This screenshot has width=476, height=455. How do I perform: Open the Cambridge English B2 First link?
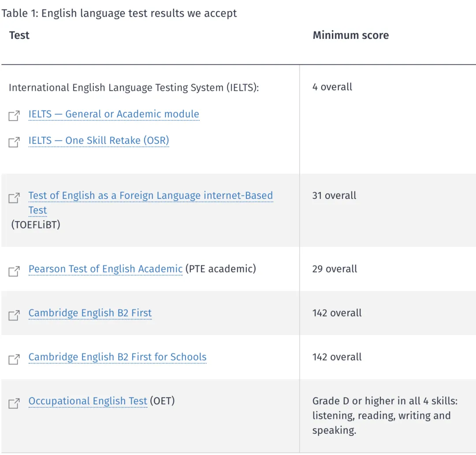pyautogui.click(x=90, y=313)
